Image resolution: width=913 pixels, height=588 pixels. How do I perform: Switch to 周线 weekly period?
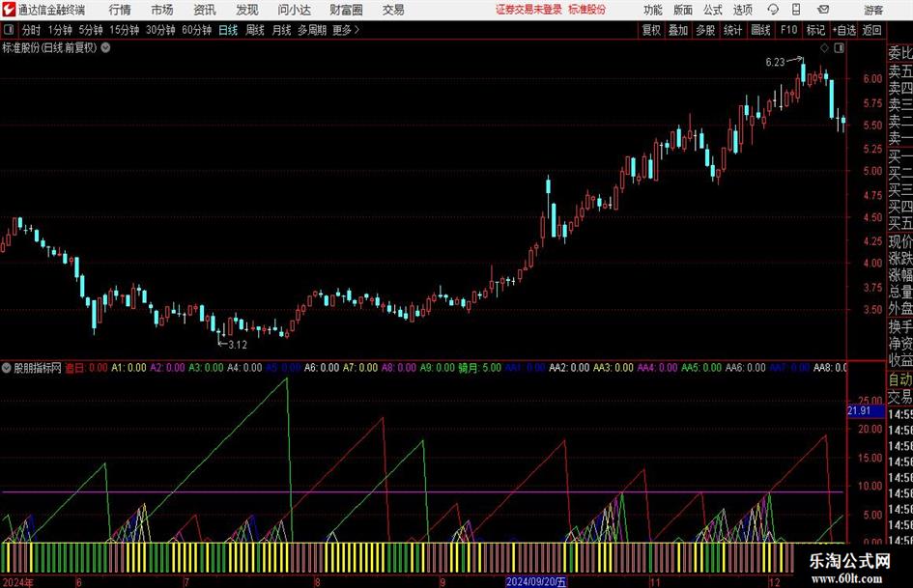pos(255,30)
